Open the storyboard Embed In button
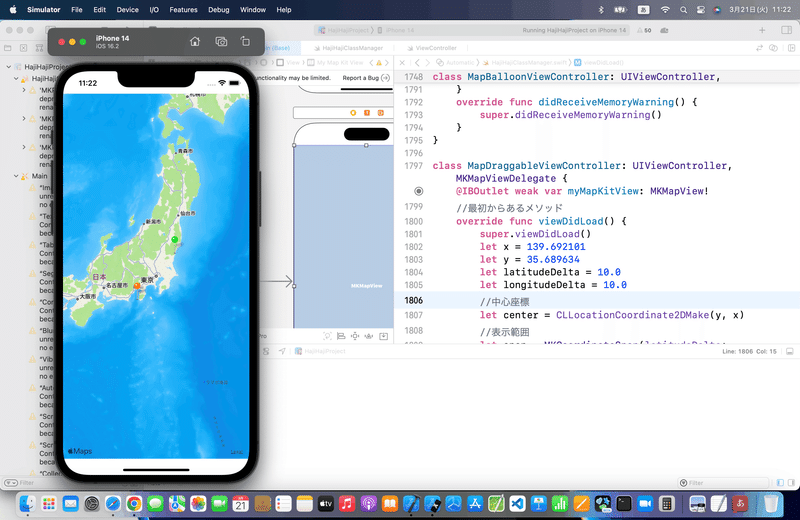The image size is (800, 520). [384, 336]
